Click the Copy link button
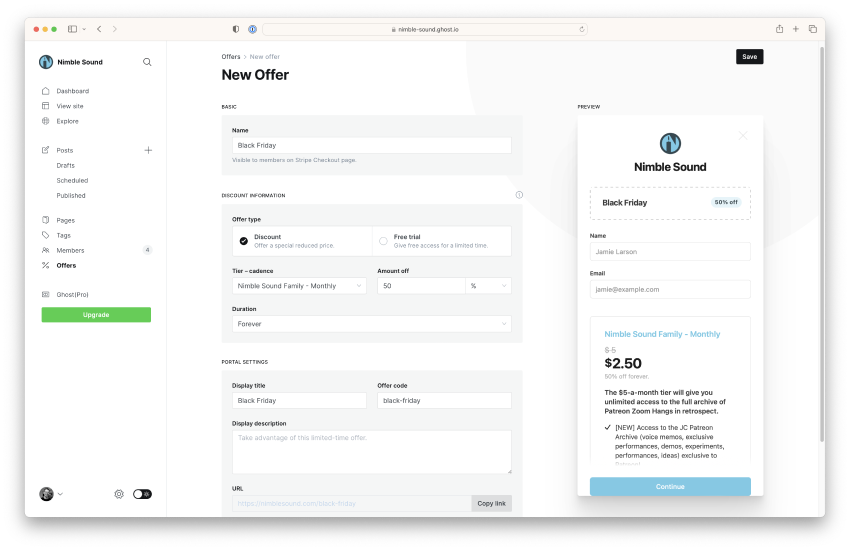The width and height of the screenshot is (850, 550). tap(492, 503)
